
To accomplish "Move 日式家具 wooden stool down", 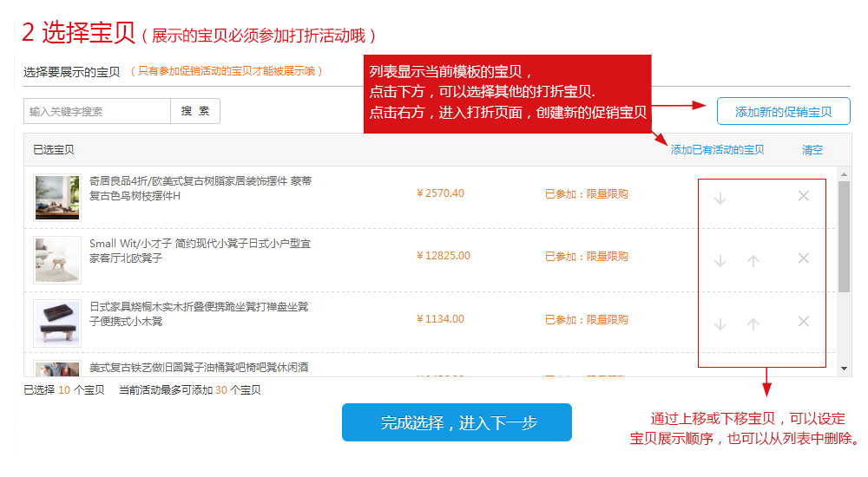I will 720,323.
